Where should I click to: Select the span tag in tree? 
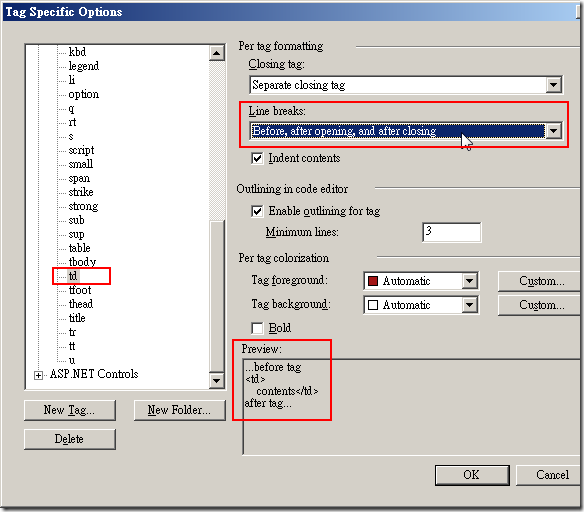[79, 178]
